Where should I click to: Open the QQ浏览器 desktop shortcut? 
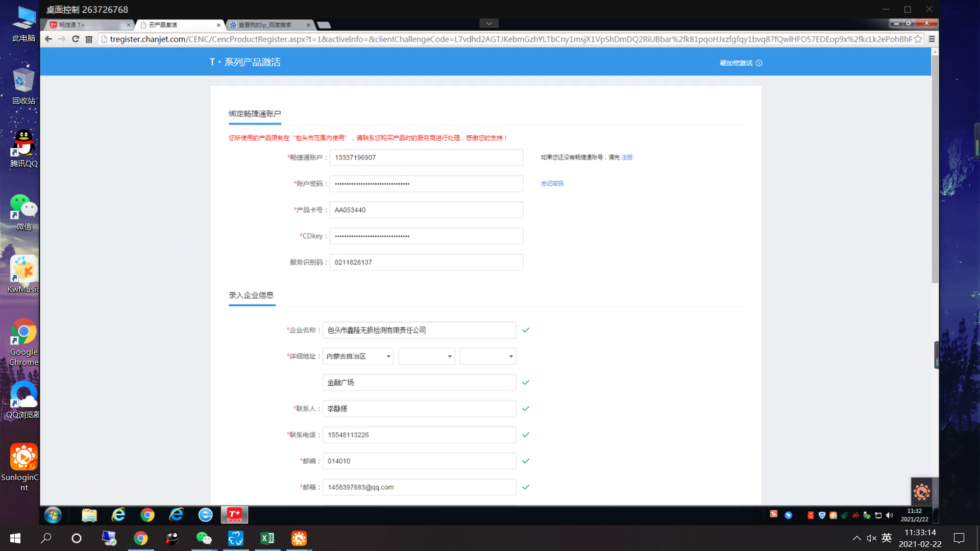[23, 399]
